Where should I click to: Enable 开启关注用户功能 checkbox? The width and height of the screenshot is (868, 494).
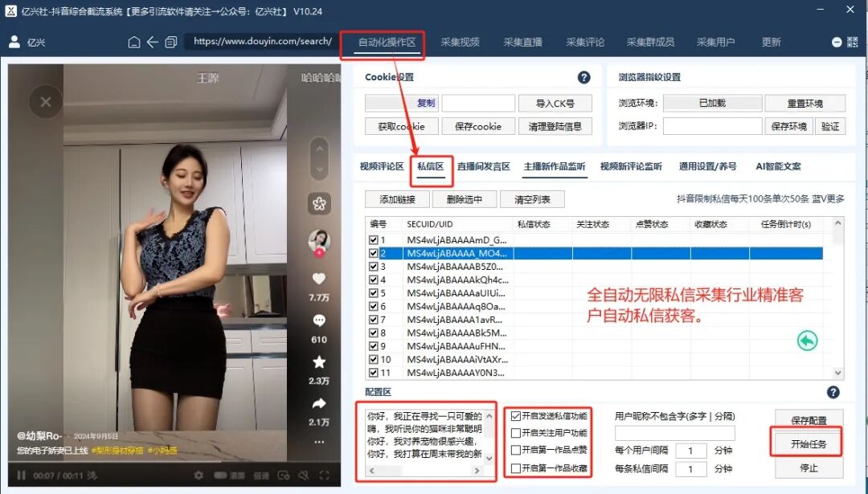click(516, 433)
